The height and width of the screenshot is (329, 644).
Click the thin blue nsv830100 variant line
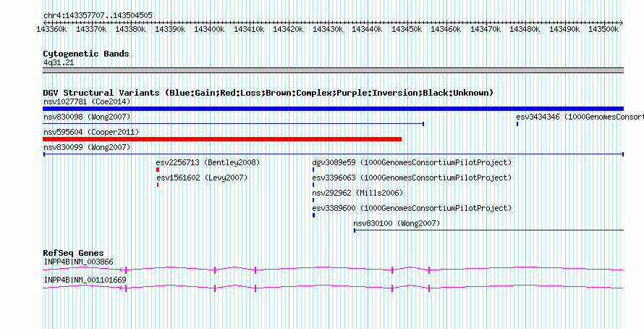(488, 230)
